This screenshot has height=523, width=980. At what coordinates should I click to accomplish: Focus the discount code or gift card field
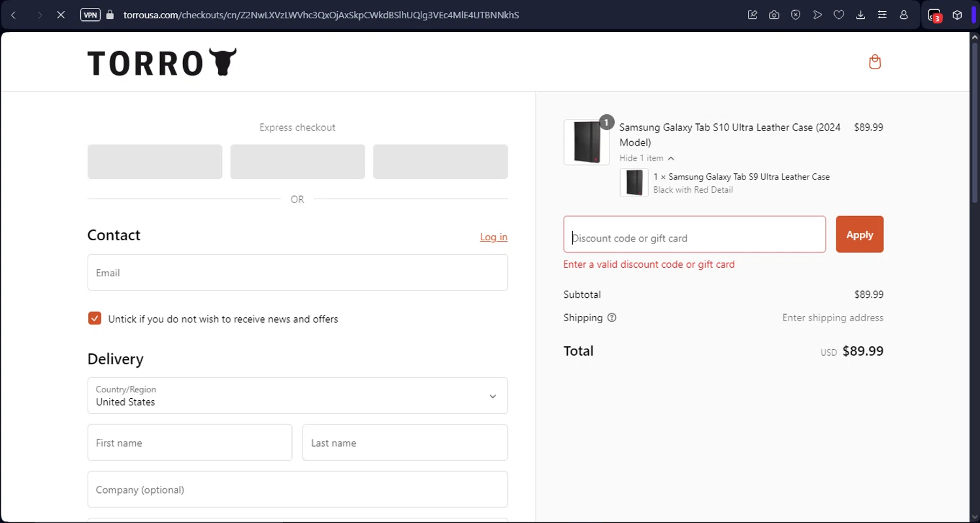[694, 234]
